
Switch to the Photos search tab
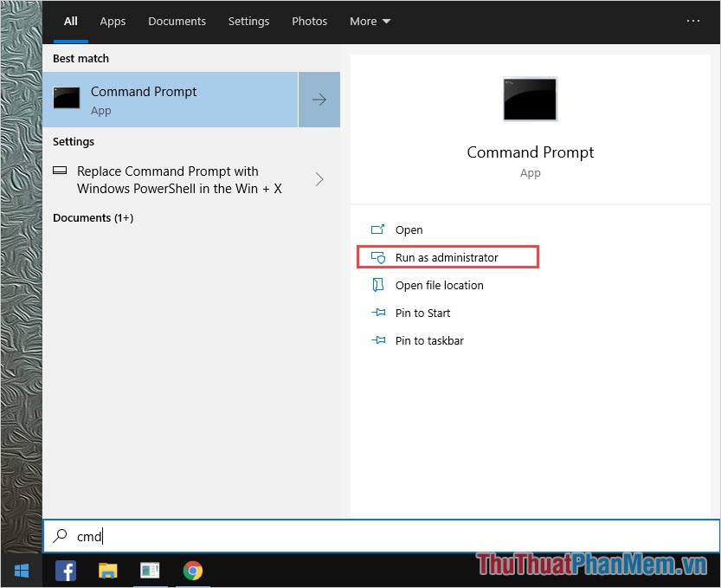pos(309,21)
